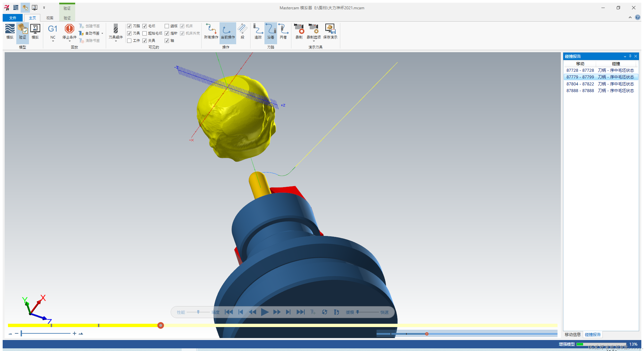Toggle the 夹具 fixture checkbox

click(145, 41)
